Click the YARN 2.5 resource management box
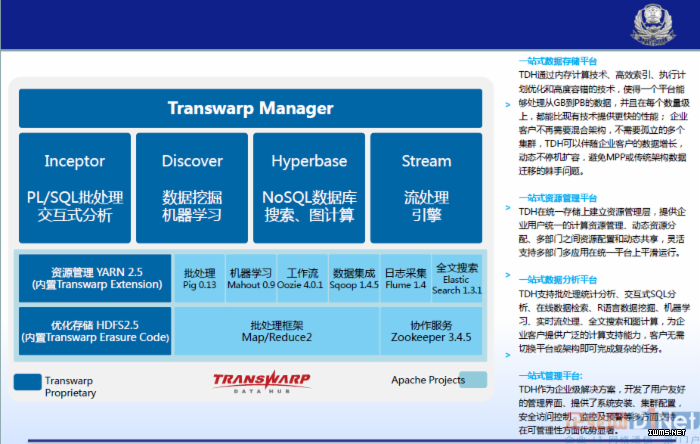 point(95,278)
